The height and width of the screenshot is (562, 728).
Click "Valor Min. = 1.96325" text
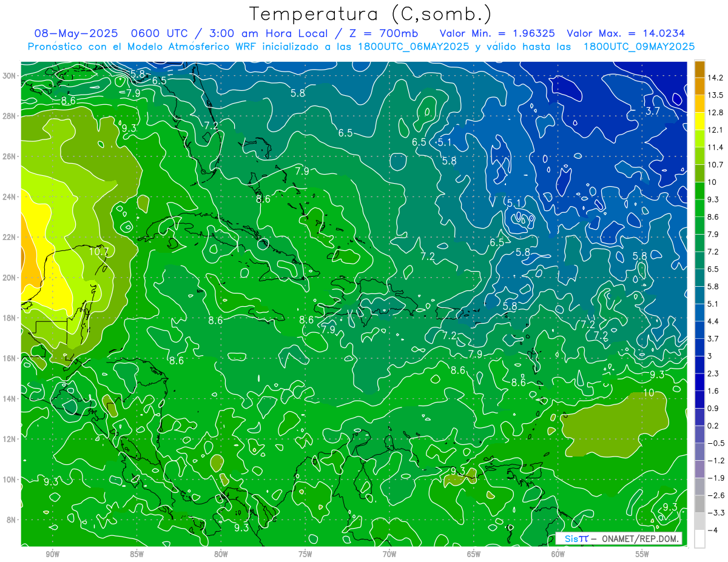coord(497,33)
